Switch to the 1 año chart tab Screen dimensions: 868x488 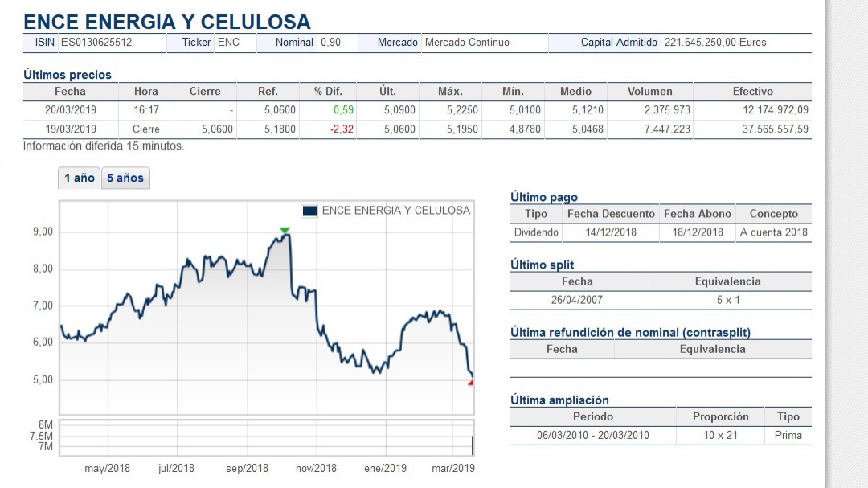[79, 178]
